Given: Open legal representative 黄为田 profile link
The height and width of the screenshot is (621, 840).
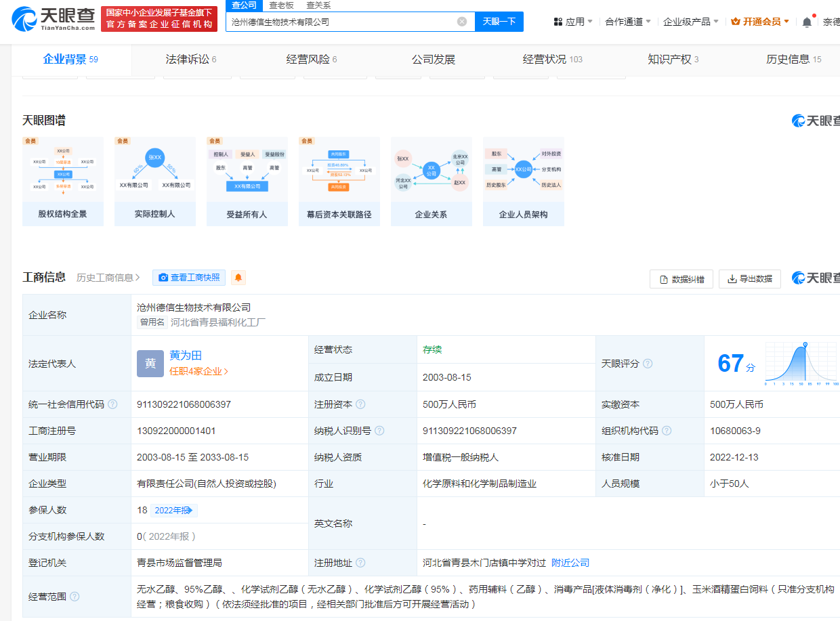Looking at the screenshot, I should (186, 356).
